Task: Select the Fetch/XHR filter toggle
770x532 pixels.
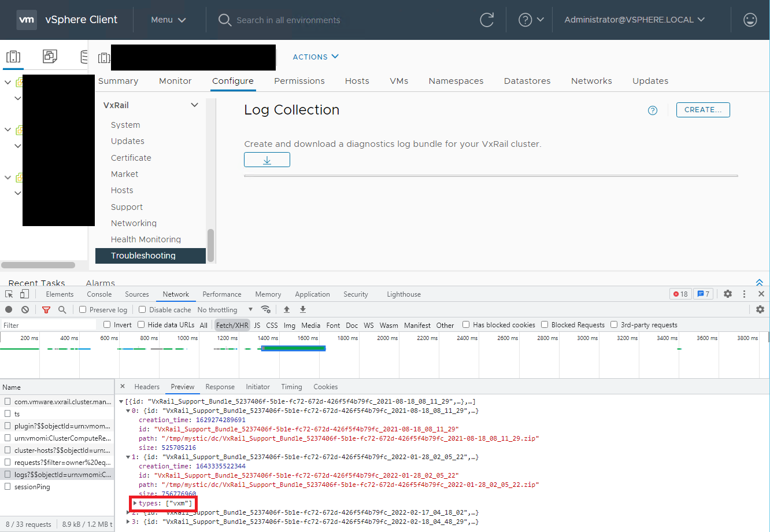Action: click(x=232, y=325)
